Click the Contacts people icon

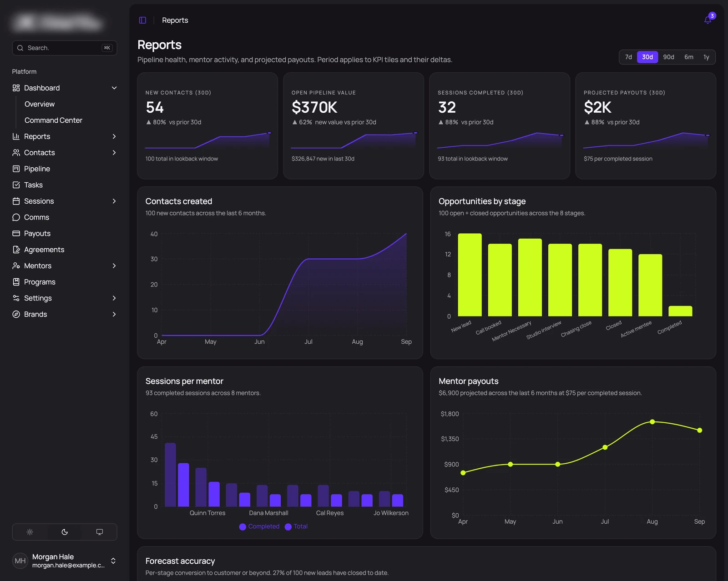pos(16,153)
